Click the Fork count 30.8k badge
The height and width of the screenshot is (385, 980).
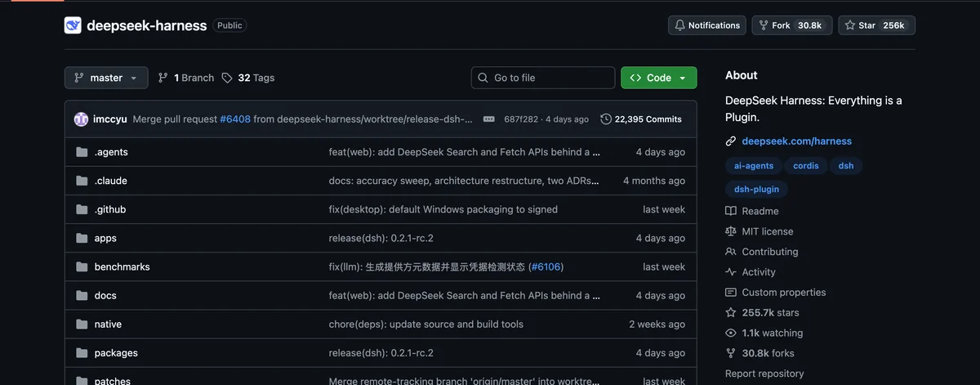(x=809, y=25)
